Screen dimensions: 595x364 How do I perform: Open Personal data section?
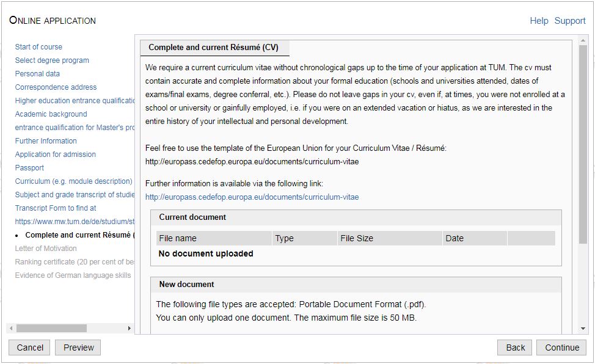click(37, 74)
